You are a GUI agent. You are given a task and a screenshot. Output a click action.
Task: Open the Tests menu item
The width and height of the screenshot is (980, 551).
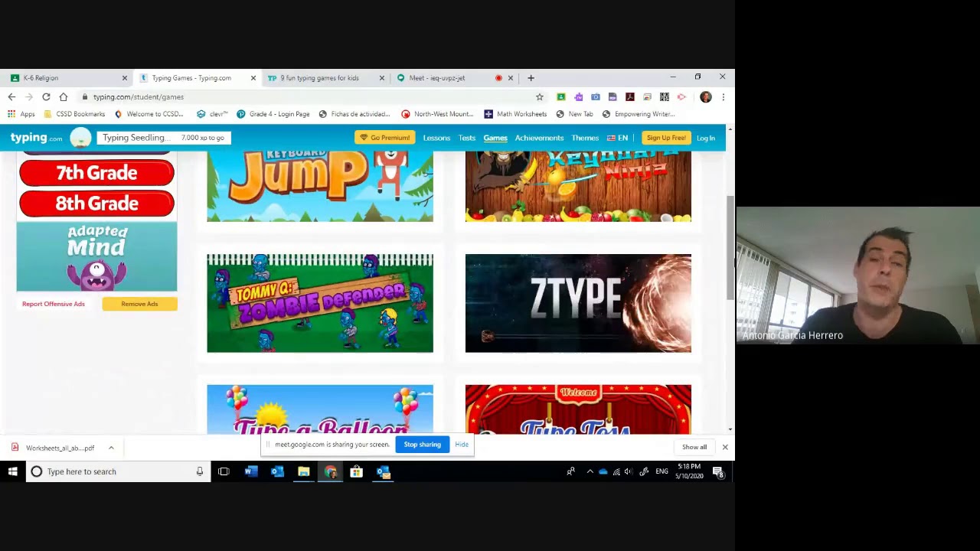[x=467, y=138]
